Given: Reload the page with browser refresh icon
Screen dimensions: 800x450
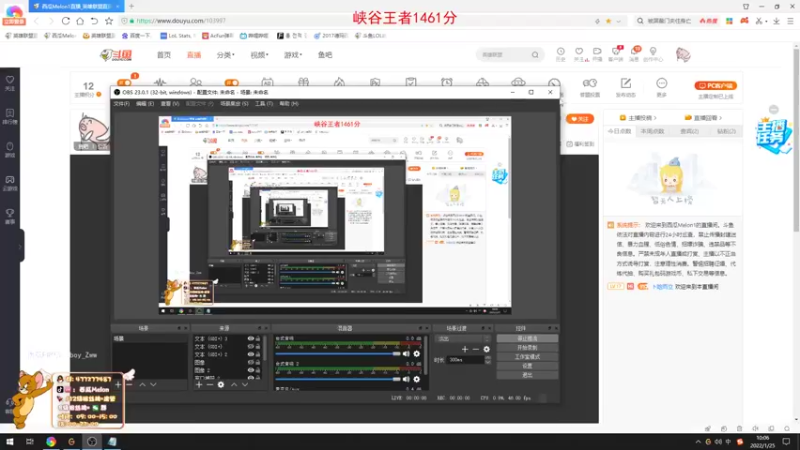Looking at the screenshot, I should 66,21.
